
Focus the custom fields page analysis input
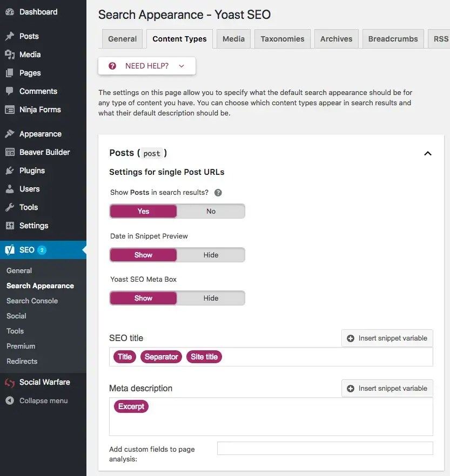pyautogui.click(x=325, y=448)
